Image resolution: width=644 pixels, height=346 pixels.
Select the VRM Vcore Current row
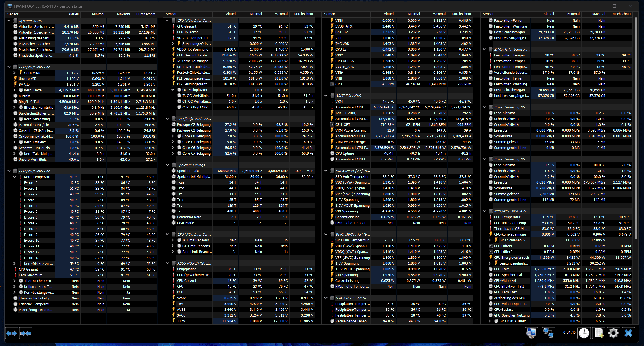[350, 130]
